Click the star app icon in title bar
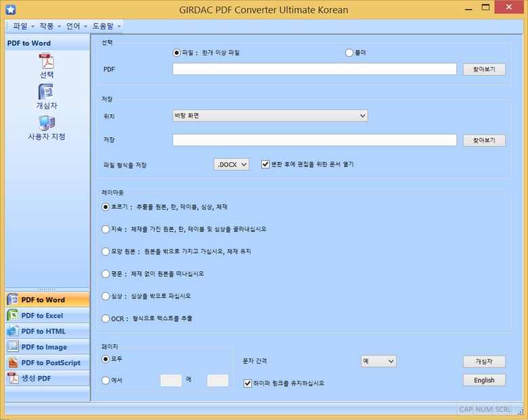The image size is (528, 420). [x=10, y=9]
